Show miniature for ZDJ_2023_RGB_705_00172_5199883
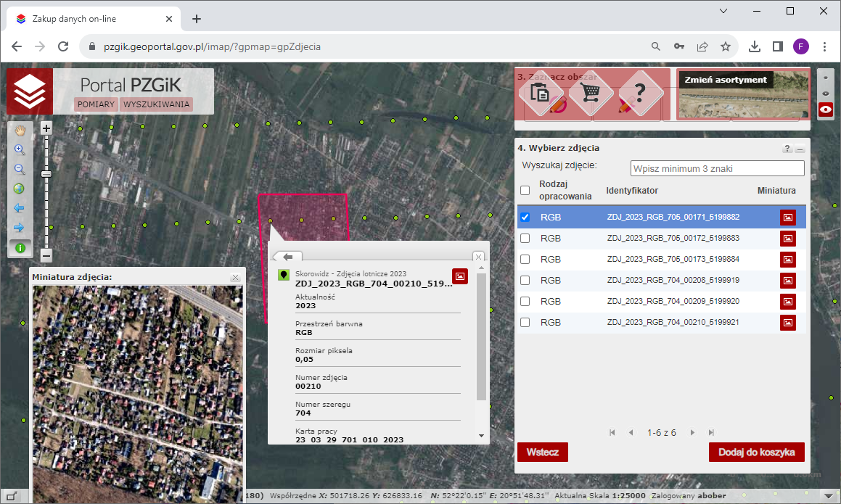This screenshot has width=841, height=504. pos(787,239)
